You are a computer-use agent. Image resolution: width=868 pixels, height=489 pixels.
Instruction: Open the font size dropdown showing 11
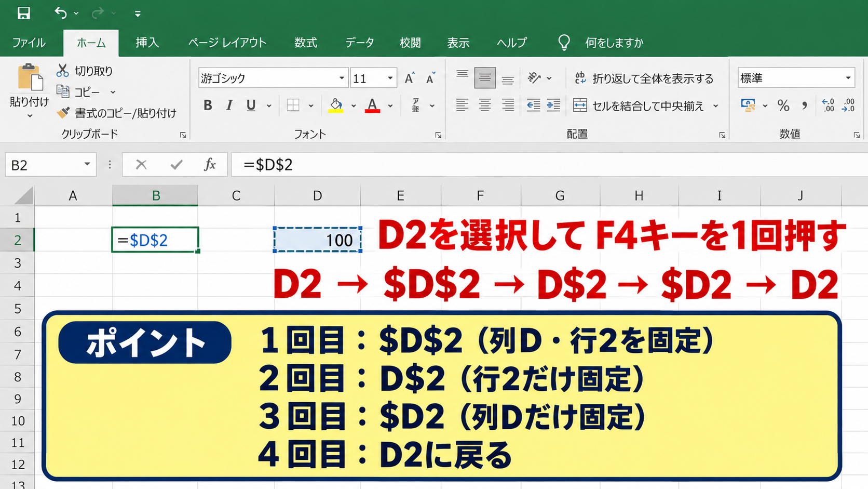click(390, 78)
